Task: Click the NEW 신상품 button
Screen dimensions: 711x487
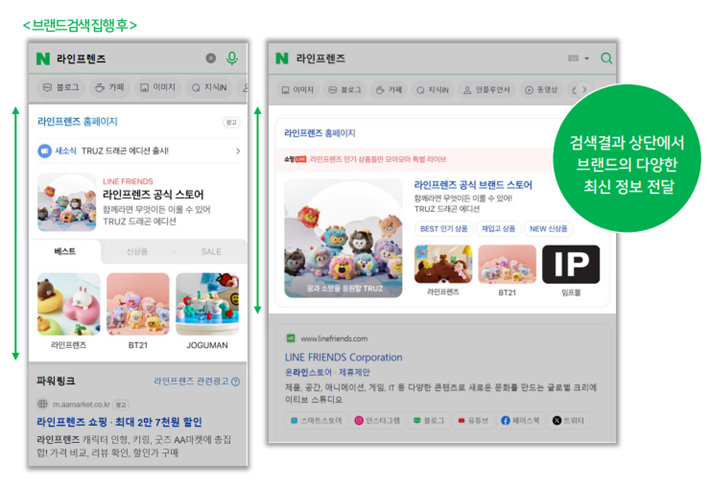Action: (548, 229)
